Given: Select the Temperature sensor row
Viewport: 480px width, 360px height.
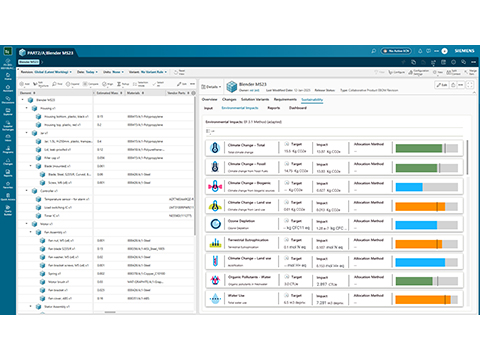Looking at the screenshot, I should click(106, 199).
